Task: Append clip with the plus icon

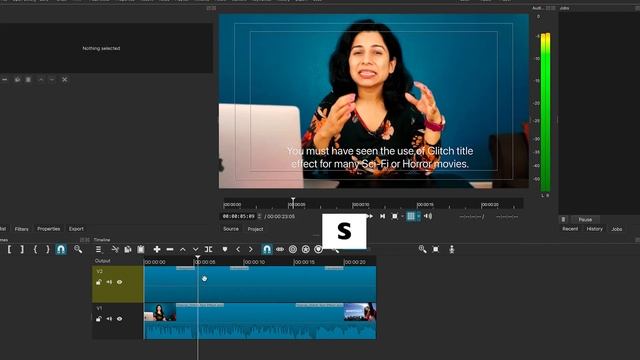Action: tap(157, 249)
